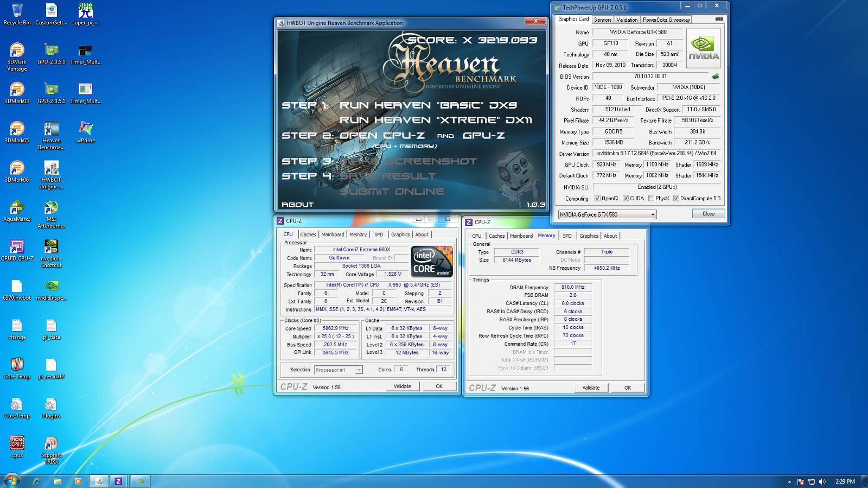Launch Heaven Benchmark desktop shortcut
Screen dimensions: 868x488
click(52, 136)
